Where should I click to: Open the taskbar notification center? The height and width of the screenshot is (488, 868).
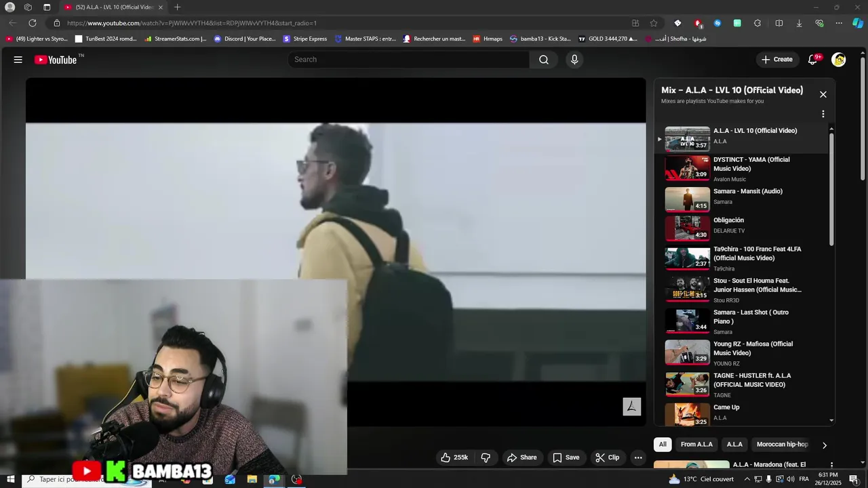point(854,479)
